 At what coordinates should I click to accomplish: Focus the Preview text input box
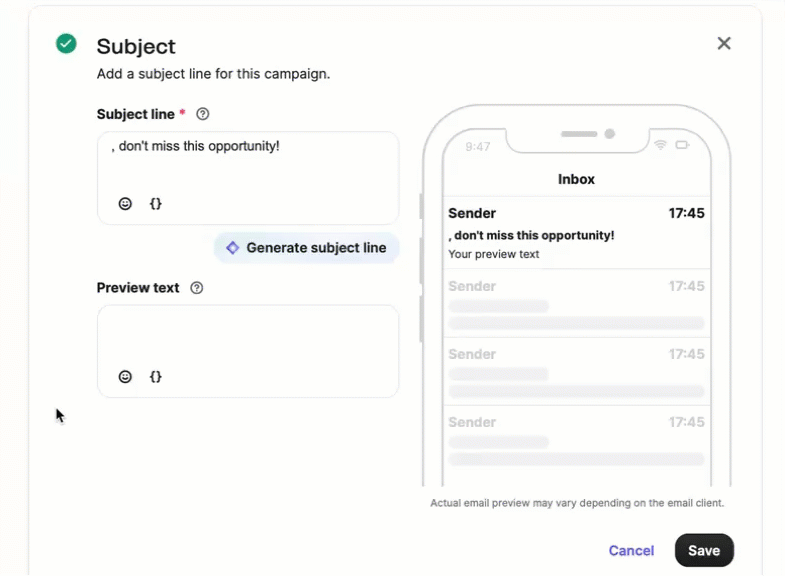tap(248, 351)
